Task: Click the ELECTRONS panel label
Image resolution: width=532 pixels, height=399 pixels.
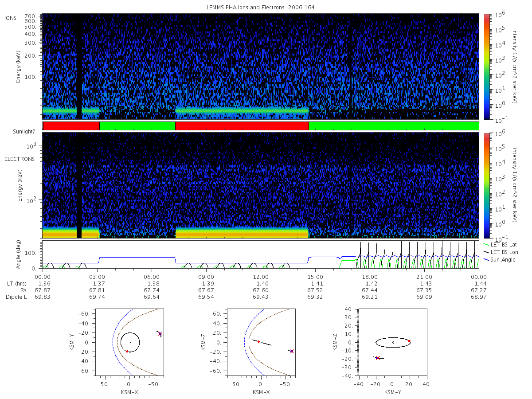Action: click(20, 159)
